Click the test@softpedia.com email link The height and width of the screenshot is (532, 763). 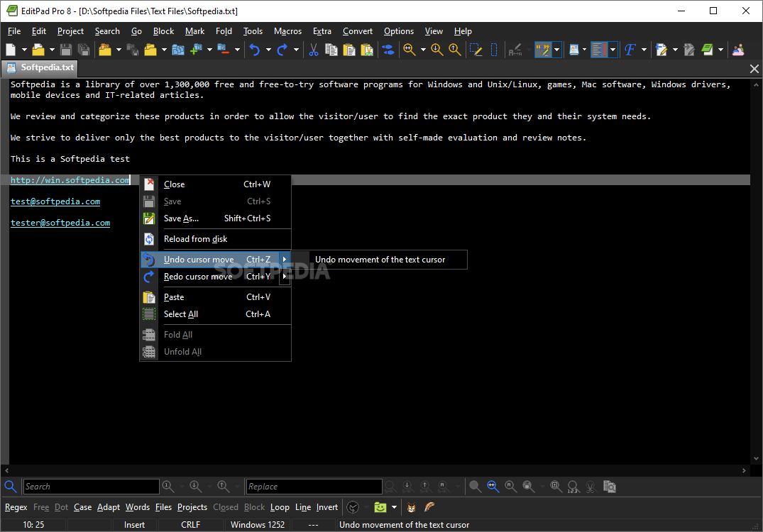(55, 201)
